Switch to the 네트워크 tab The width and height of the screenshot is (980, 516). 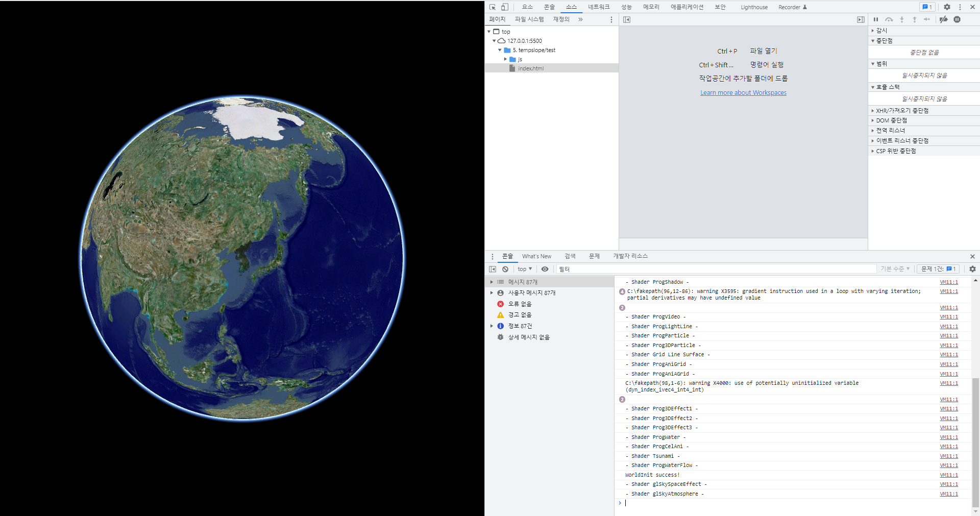(598, 7)
